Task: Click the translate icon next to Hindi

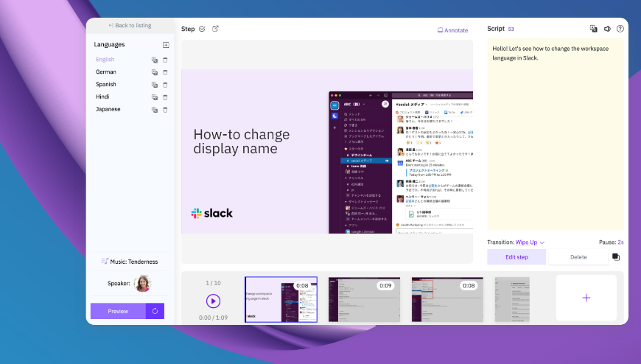Action: pos(155,97)
